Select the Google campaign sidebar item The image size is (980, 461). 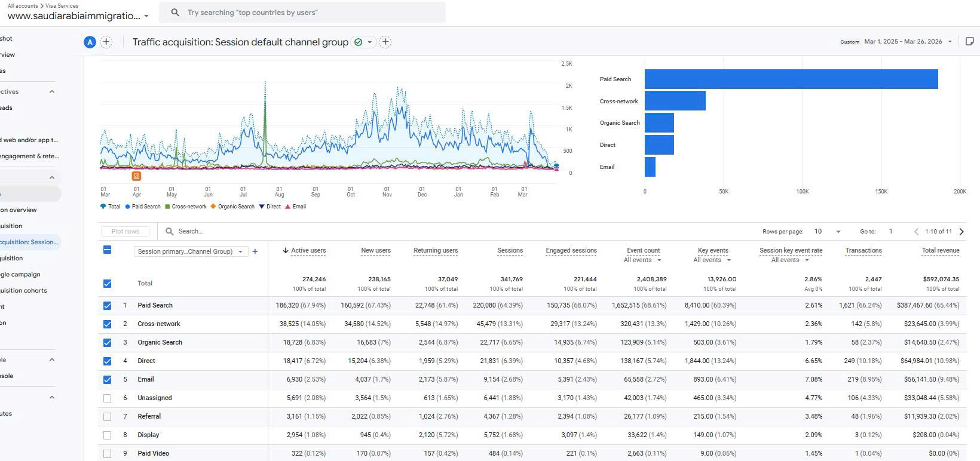21,274
